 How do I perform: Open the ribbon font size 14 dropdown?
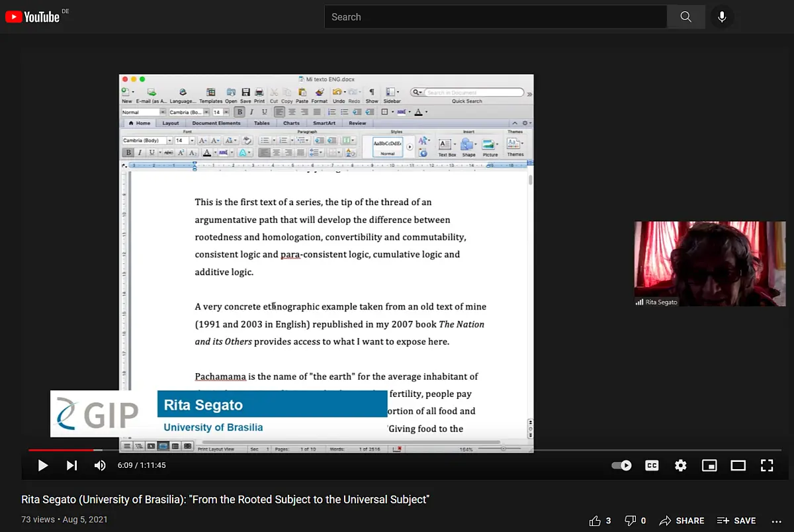click(193, 140)
